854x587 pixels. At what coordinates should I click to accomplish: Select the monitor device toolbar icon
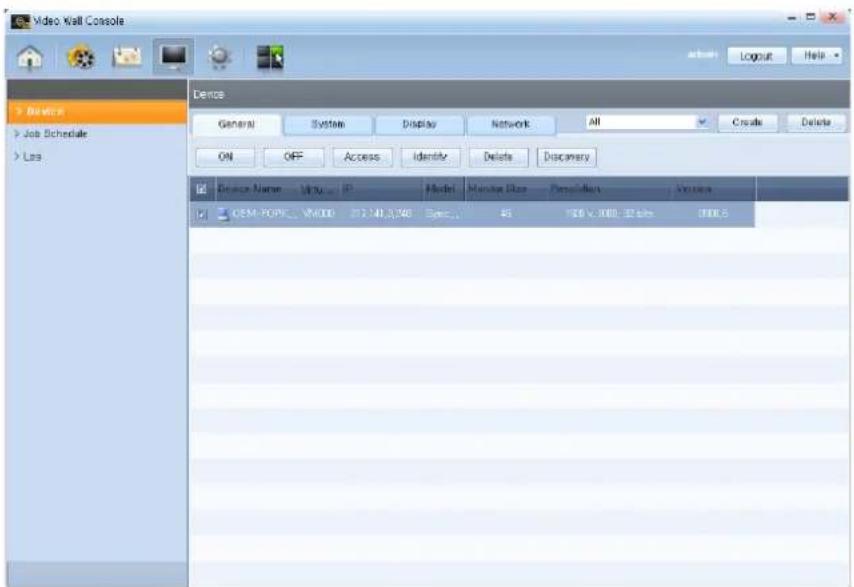click(173, 57)
